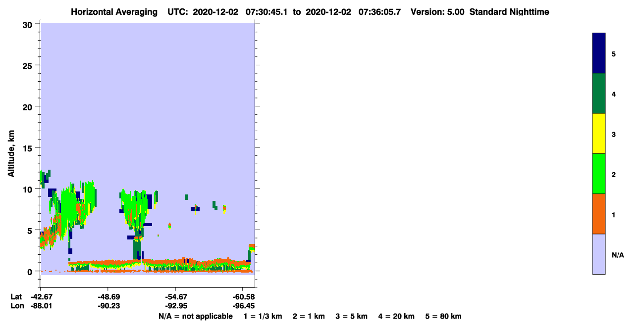Click the dark green colorbar segment labeled 4
Viewport: 644px width, 330px height.
coord(598,94)
